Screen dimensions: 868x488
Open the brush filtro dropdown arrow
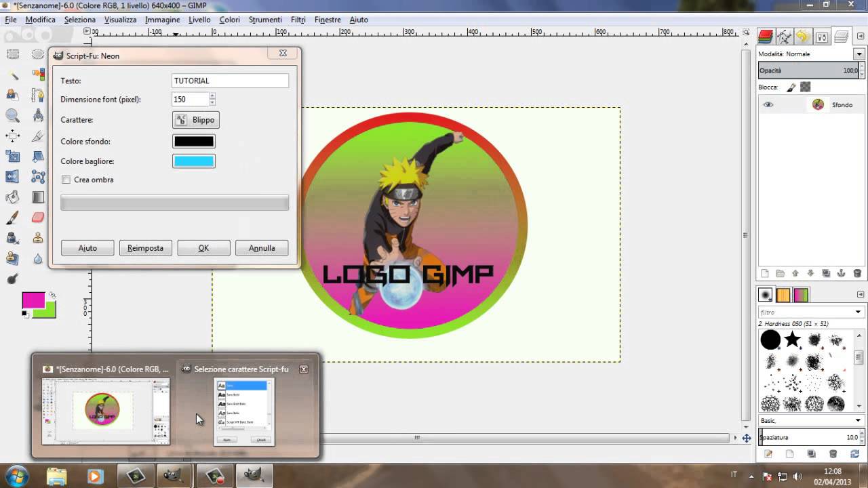[x=859, y=312]
